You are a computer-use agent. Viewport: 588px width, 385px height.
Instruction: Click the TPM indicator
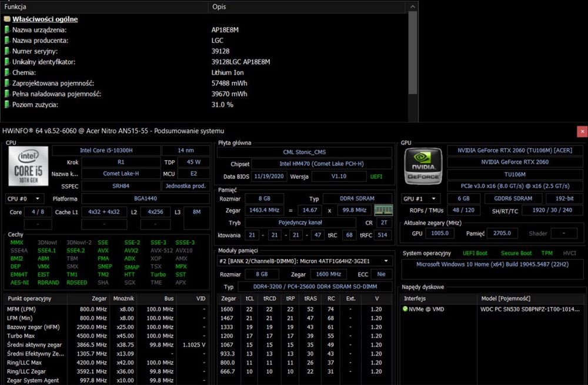pos(547,253)
